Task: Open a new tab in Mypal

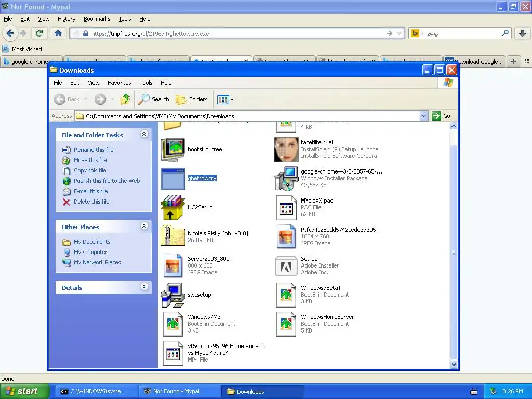Action: click(x=514, y=61)
